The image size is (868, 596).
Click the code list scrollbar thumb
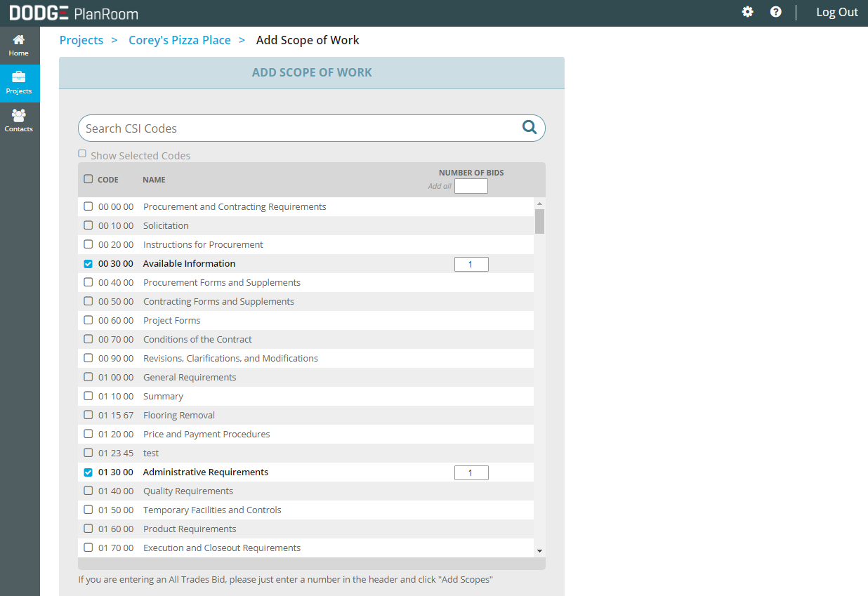539,220
